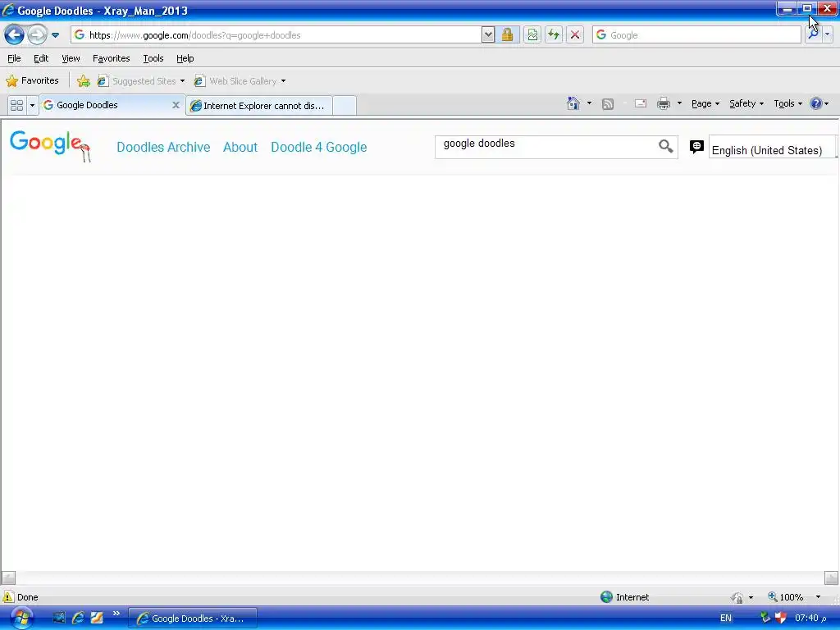This screenshot has height=630, width=840.
Task: Expand the Print options dropdown arrow
Action: click(x=679, y=103)
